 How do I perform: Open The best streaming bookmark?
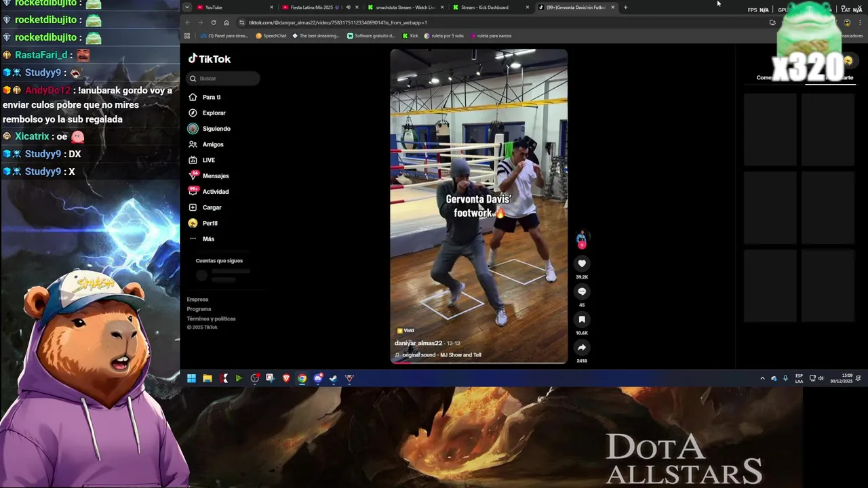[316, 36]
